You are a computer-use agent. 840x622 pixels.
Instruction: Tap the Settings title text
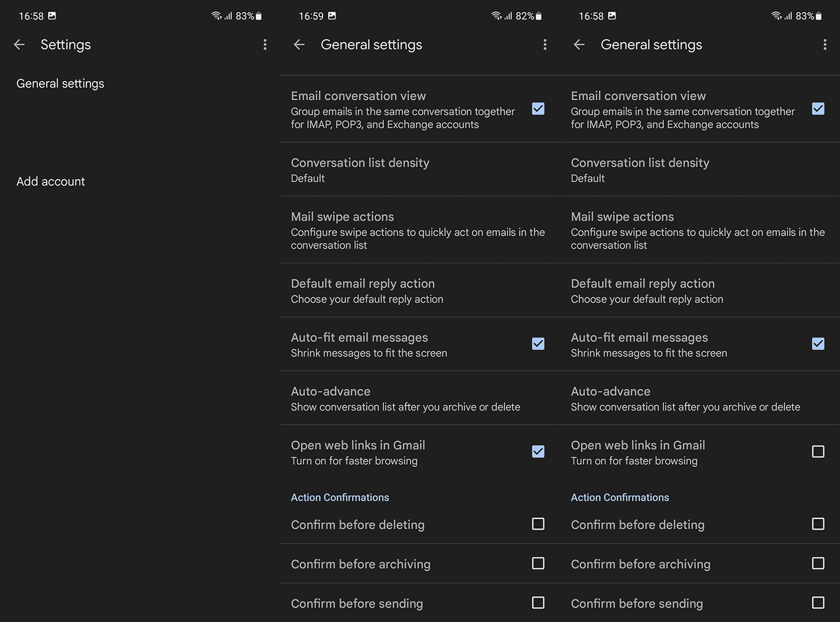pos(66,45)
